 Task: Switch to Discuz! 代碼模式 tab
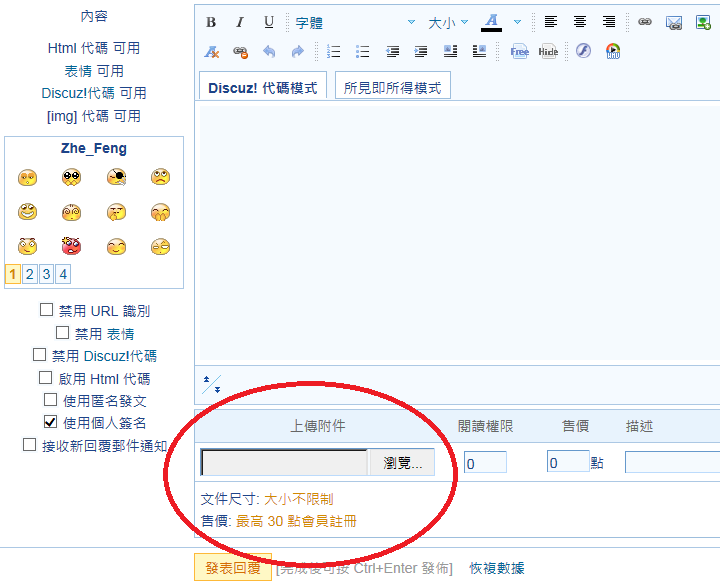263,87
